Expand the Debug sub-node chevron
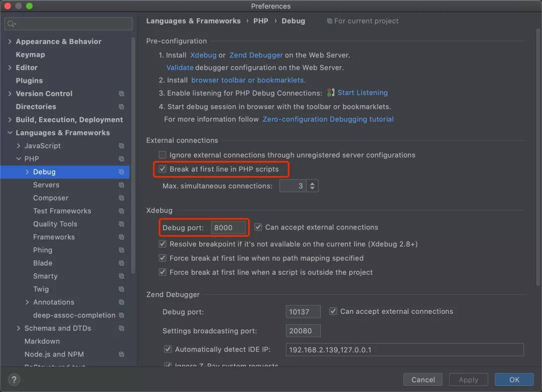The image size is (542, 392). click(27, 172)
